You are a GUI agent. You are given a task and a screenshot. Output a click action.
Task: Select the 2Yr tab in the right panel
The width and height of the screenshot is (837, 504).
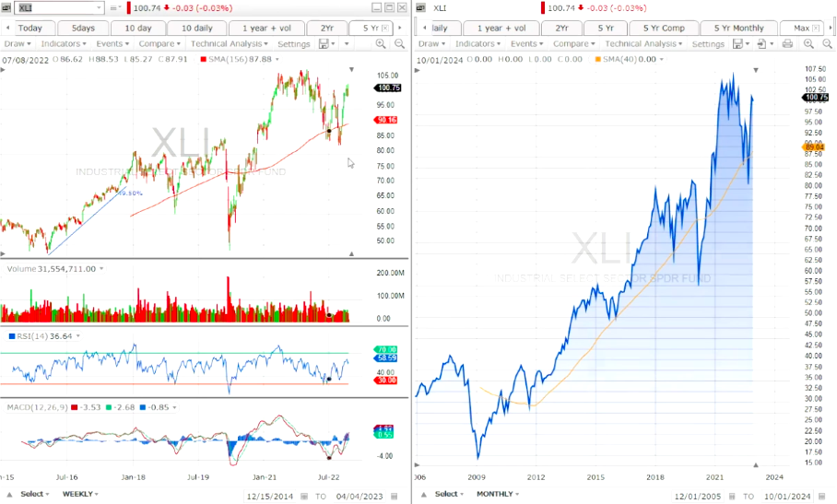(x=561, y=28)
